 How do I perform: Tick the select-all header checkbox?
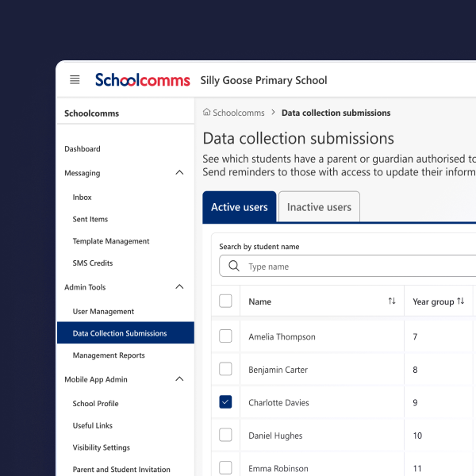click(225, 301)
